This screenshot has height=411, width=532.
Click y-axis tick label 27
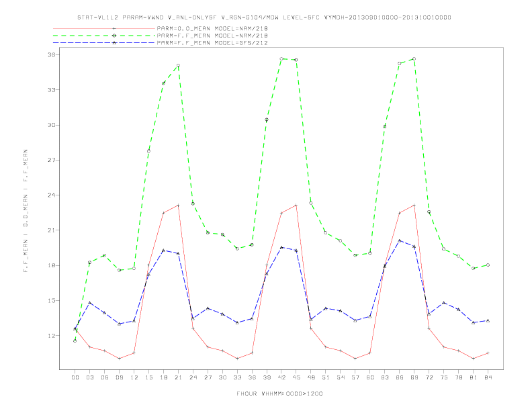pyautogui.click(x=51, y=160)
